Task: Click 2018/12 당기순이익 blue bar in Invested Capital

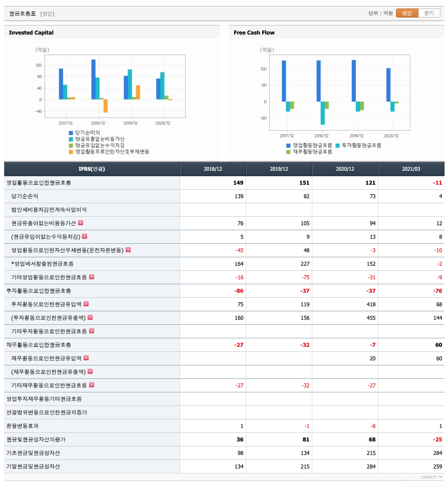Action: 94,80
